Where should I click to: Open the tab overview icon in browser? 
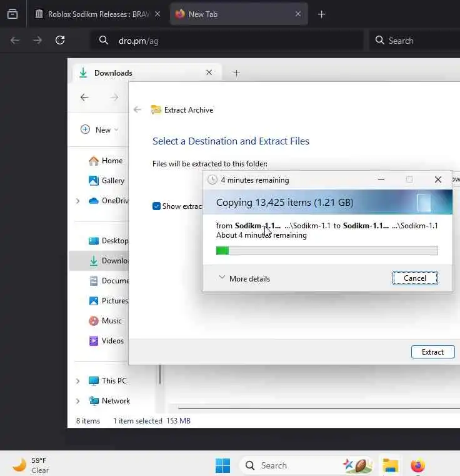point(12,14)
